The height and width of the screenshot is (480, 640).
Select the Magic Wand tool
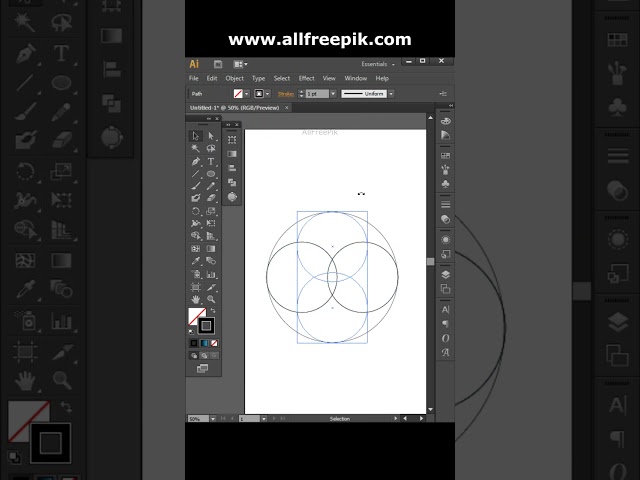(x=196, y=148)
